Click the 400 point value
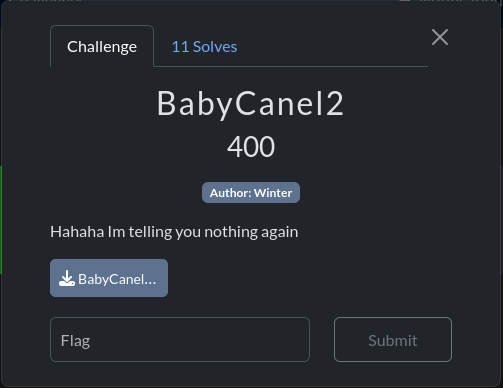This screenshot has height=388, width=503. [x=251, y=147]
